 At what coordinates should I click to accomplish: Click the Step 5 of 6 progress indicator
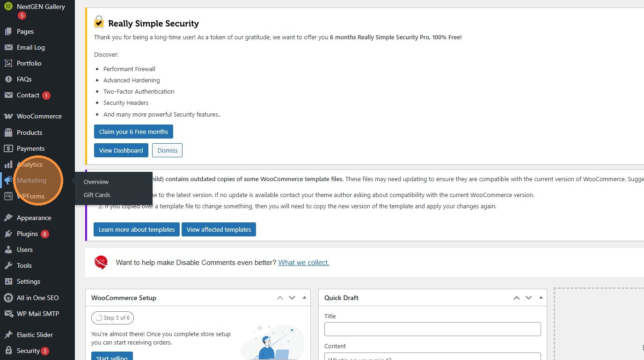pyautogui.click(x=112, y=318)
